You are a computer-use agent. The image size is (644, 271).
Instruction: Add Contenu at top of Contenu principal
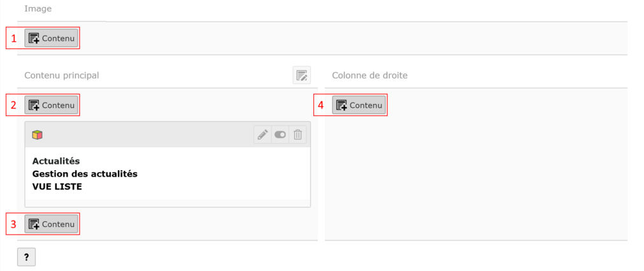click(52, 105)
